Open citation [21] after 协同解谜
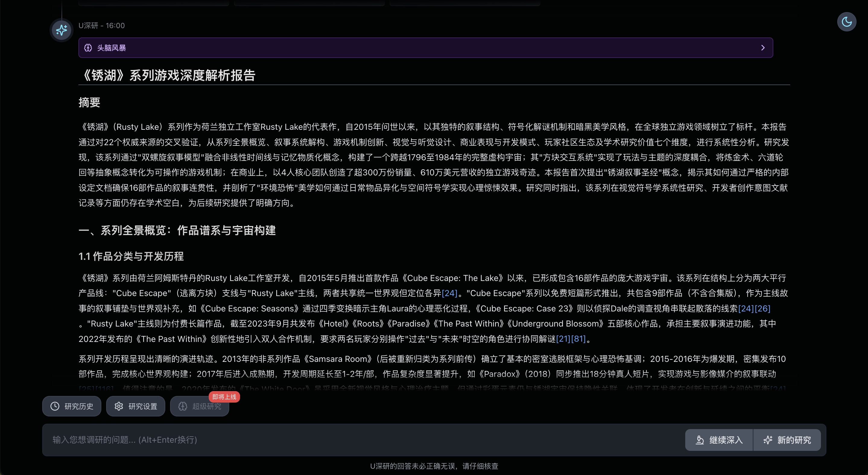868x475 pixels. tap(563, 339)
